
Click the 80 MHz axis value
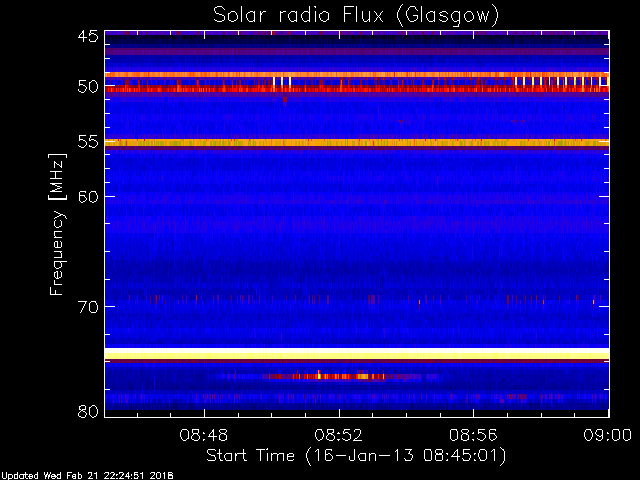click(88, 411)
